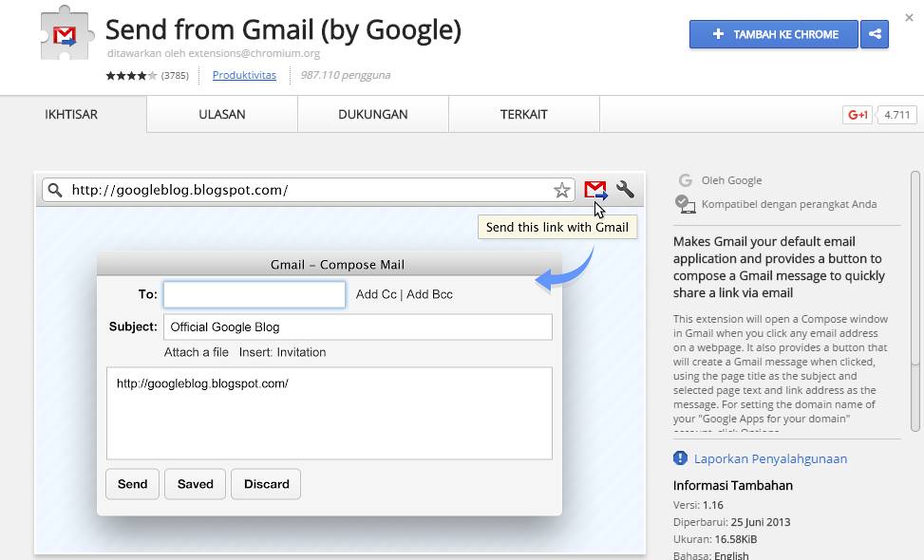The height and width of the screenshot is (560, 924).
Task: Close the extension detail overlay with the X
Action: pyautogui.click(x=909, y=18)
